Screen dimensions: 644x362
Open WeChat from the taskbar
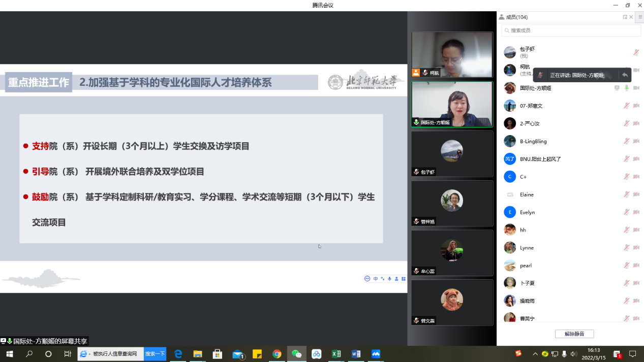click(x=296, y=354)
